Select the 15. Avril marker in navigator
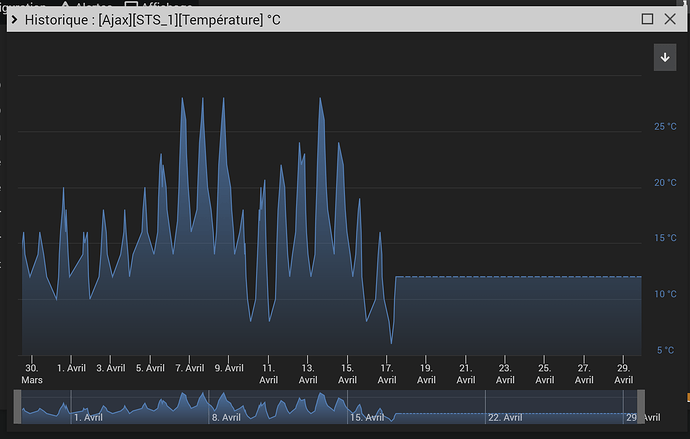The height and width of the screenshot is (439, 690). coord(367,417)
